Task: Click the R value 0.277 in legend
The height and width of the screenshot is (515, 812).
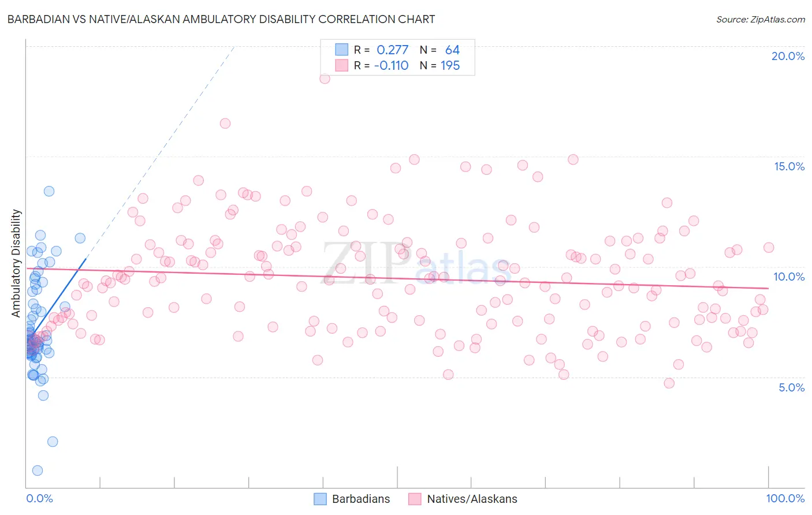Action: 393,50
